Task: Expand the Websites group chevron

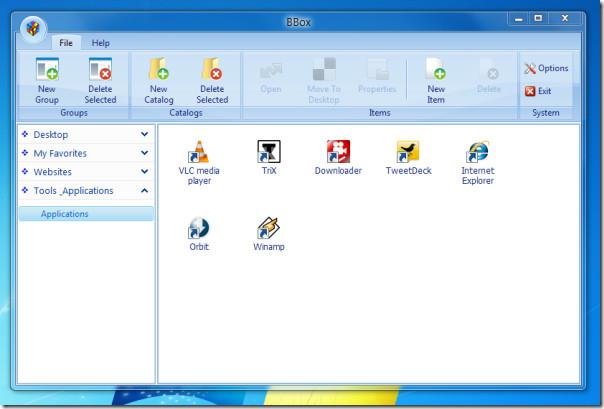Action: click(144, 172)
